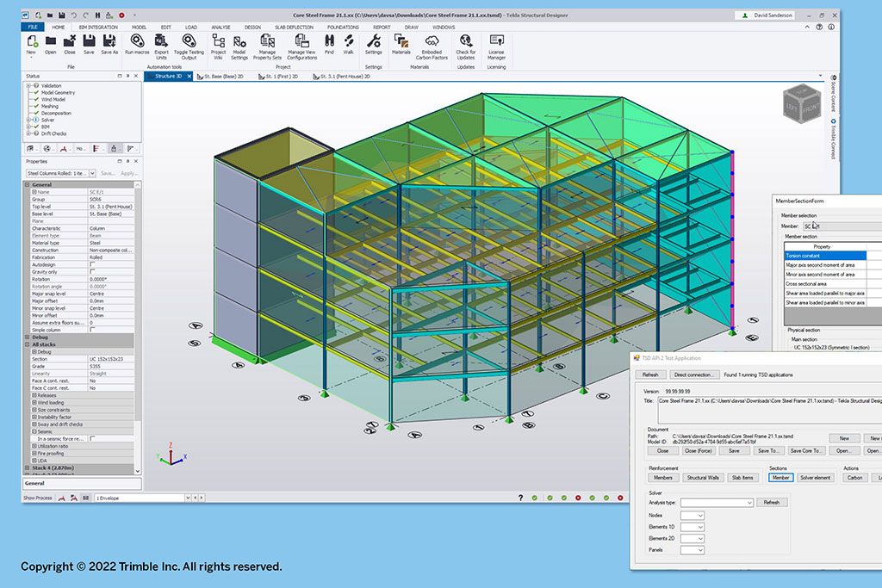The width and height of the screenshot is (882, 588).
Task: Enable the Autodesign checkbox
Action: click(x=93, y=264)
